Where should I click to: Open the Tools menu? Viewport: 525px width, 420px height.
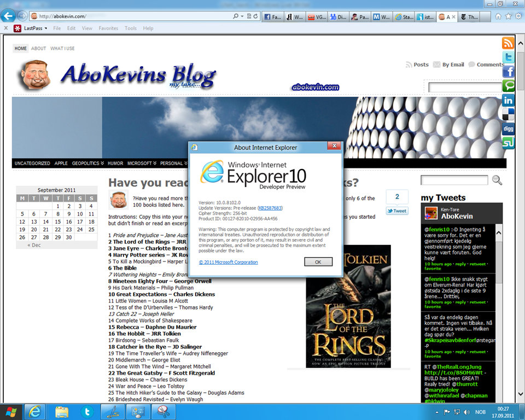click(x=131, y=28)
